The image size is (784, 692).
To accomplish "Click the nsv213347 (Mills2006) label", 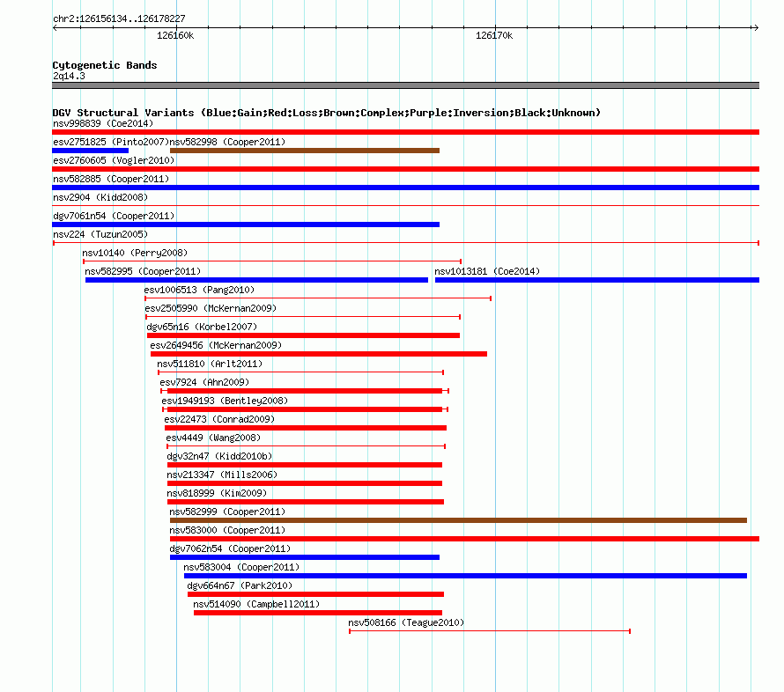I will coord(222,475).
